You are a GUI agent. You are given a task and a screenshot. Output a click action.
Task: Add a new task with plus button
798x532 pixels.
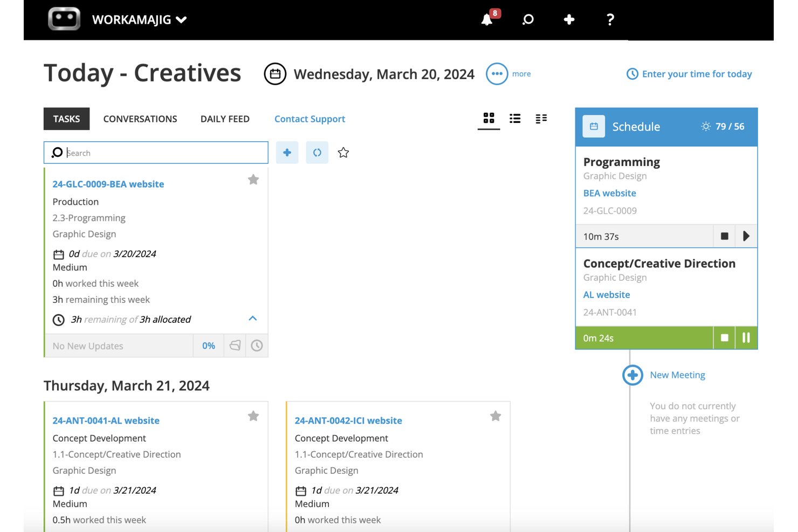click(287, 153)
